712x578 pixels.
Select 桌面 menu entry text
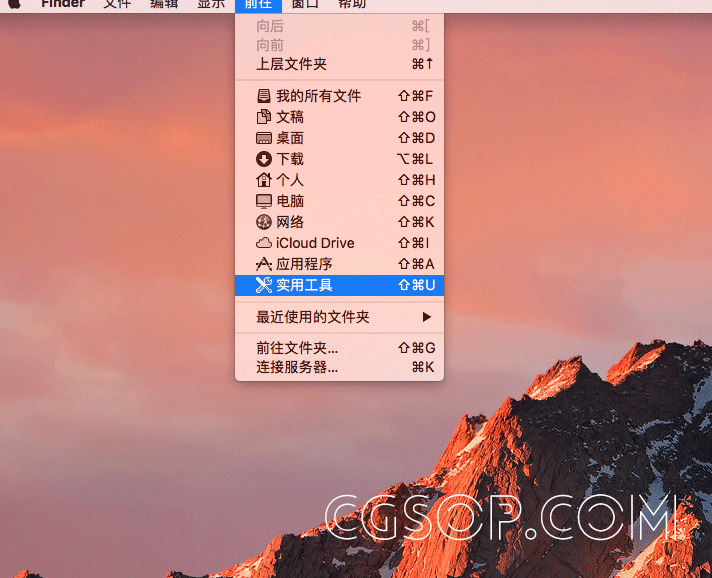290,138
